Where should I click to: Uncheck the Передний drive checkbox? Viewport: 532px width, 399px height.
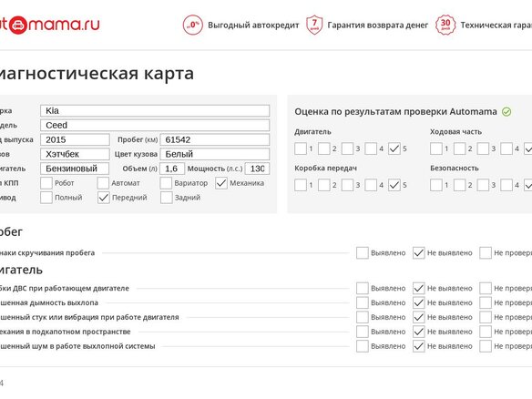(104, 198)
